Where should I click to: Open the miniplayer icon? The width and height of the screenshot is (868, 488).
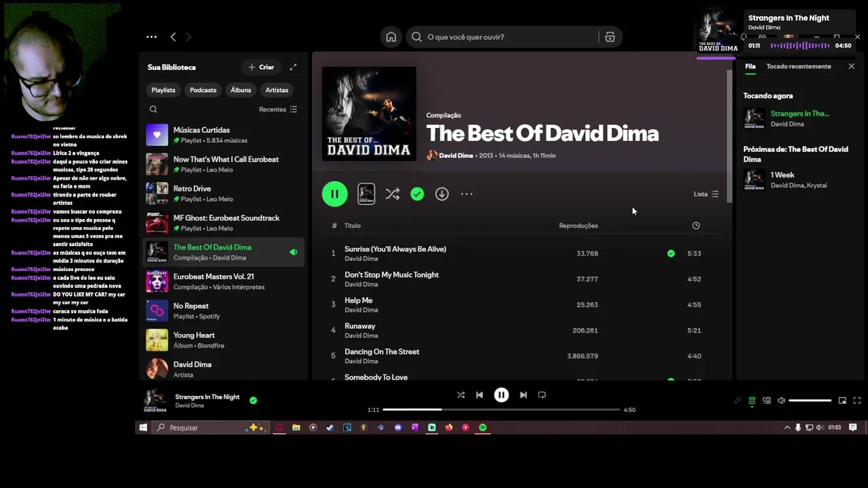point(842,401)
